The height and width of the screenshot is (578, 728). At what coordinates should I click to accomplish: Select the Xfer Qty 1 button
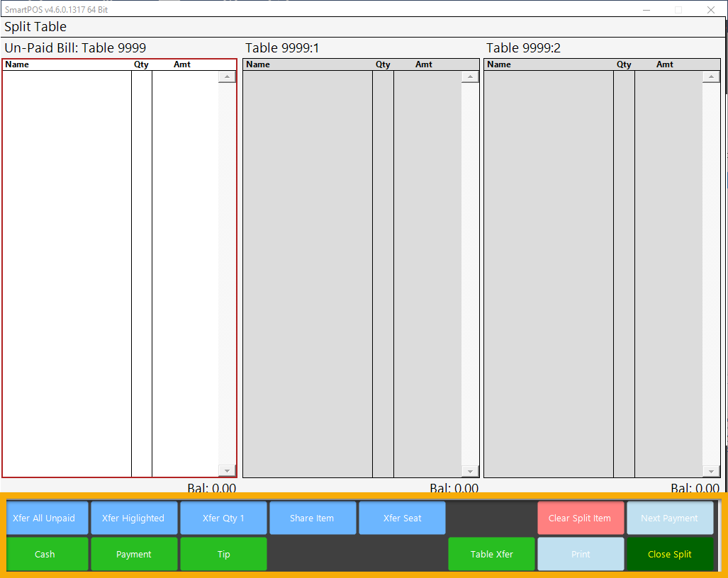[x=223, y=518]
